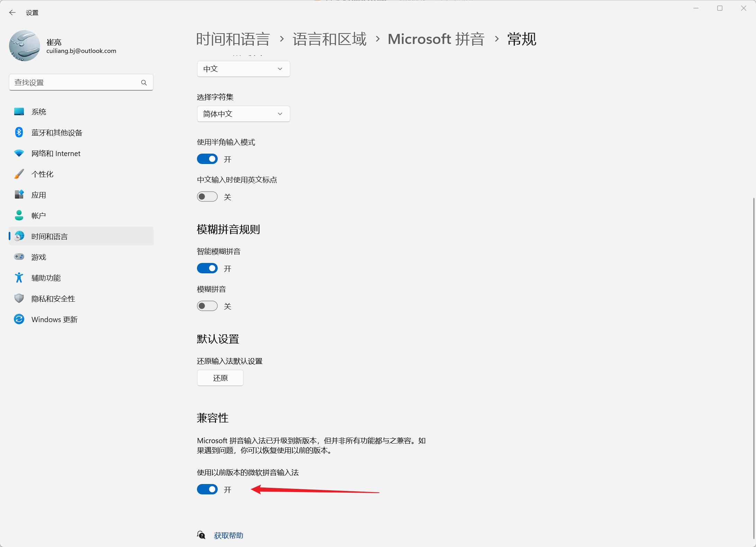Open the 获取帮助 help link
The width and height of the screenshot is (756, 547).
point(228,536)
